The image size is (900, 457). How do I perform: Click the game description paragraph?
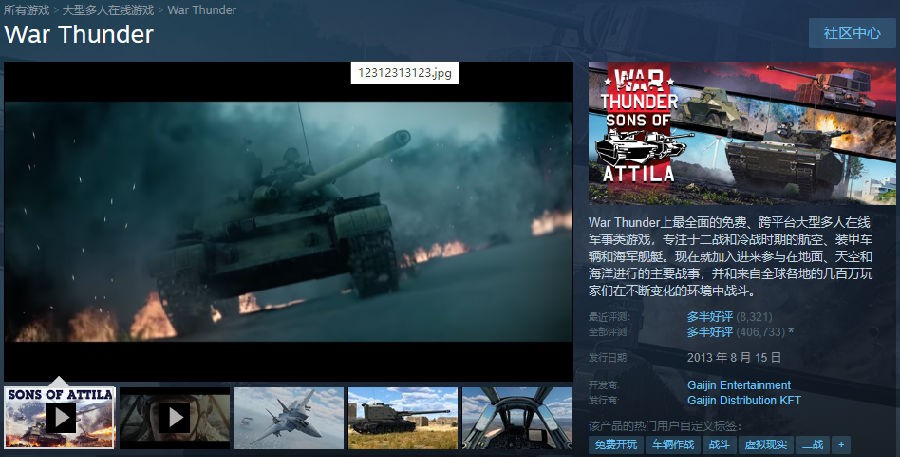coord(730,256)
